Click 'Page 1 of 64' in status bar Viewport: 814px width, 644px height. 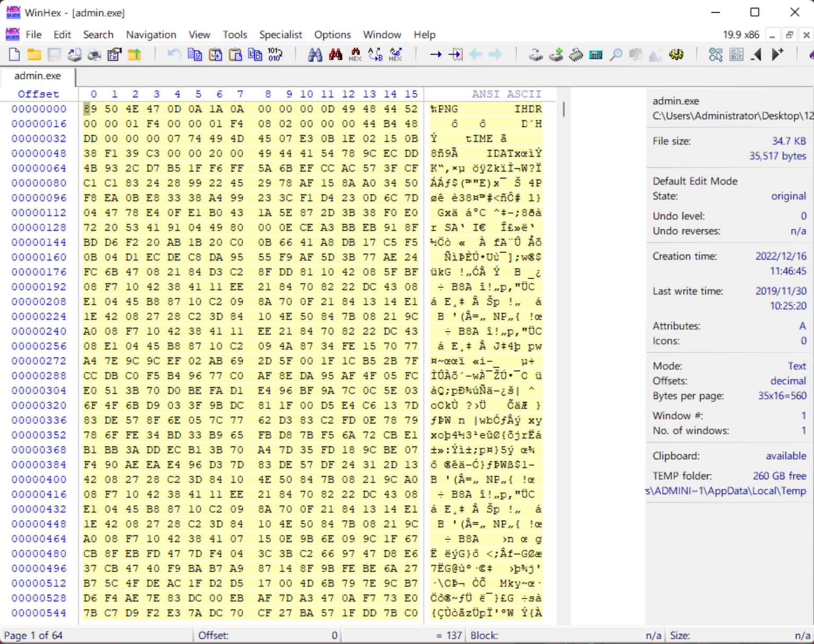tap(33, 635)
